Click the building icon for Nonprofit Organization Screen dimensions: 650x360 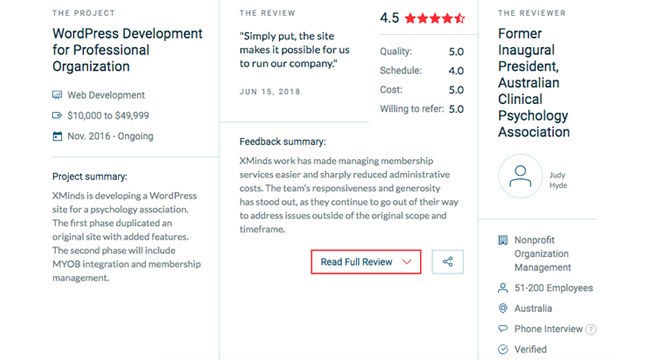point(503,240)
